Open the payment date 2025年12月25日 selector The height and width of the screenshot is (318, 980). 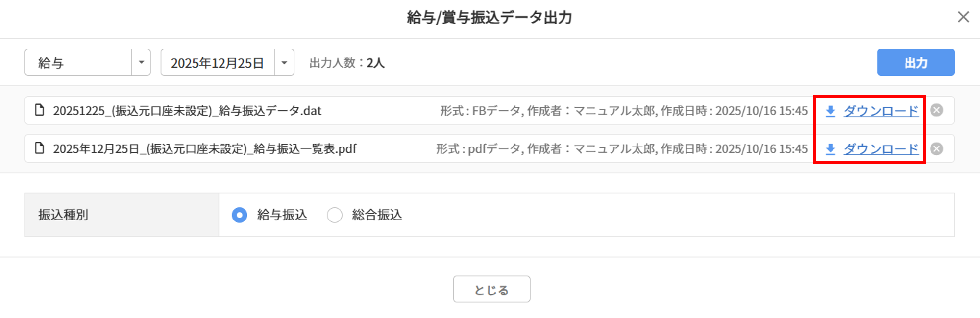[218, 63]
